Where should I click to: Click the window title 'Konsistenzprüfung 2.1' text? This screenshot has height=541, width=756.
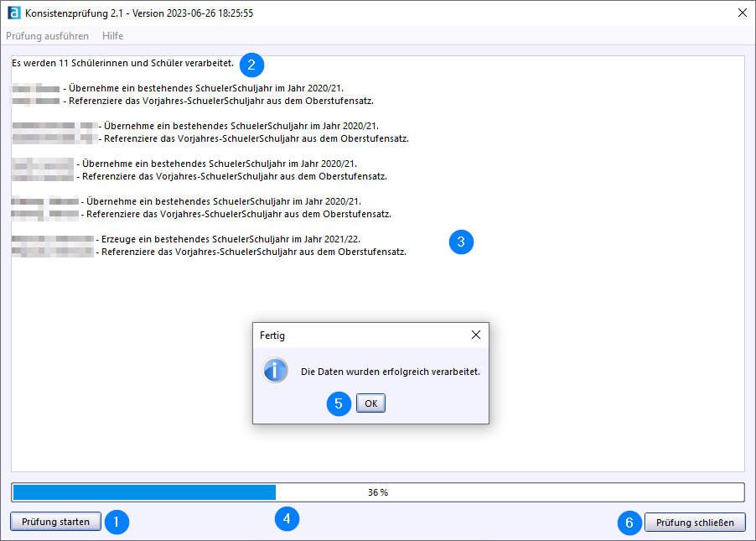(x=74, y=13)
